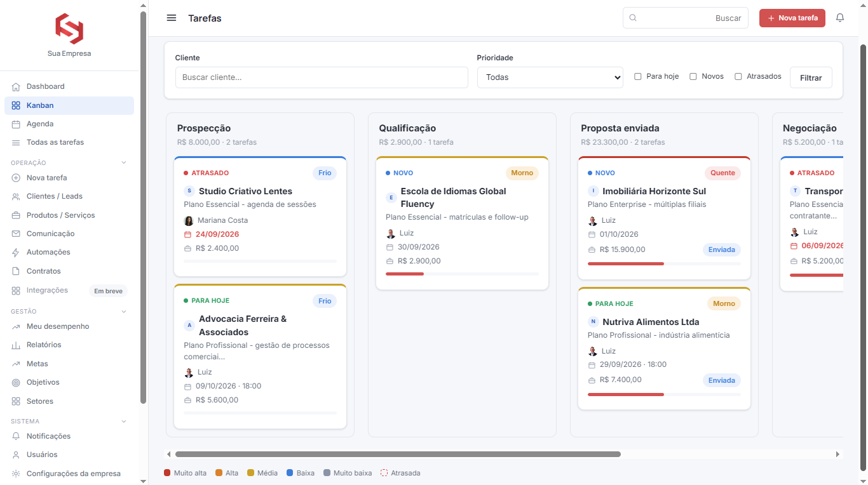Image resolution: width=868 pixels, height=485 pixels.
Task: Click the Contratos document icon
Action: pos(16,271)
